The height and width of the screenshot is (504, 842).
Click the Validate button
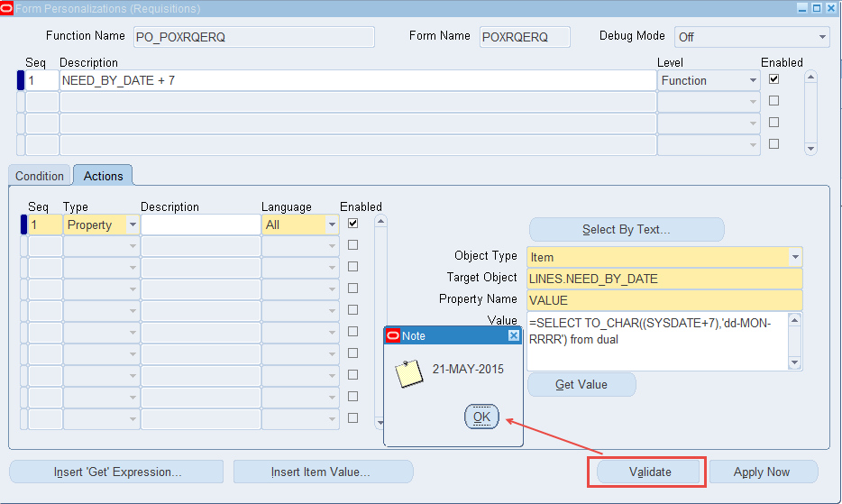650,472
